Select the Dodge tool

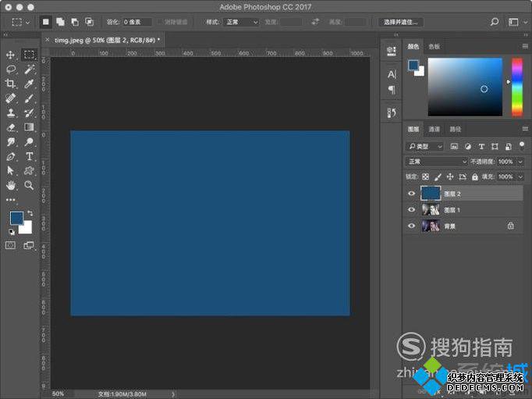pos(29,142)
